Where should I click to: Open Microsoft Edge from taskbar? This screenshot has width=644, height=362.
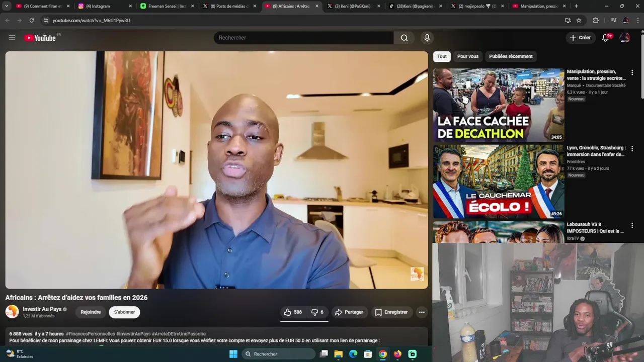tap(353, 354)
